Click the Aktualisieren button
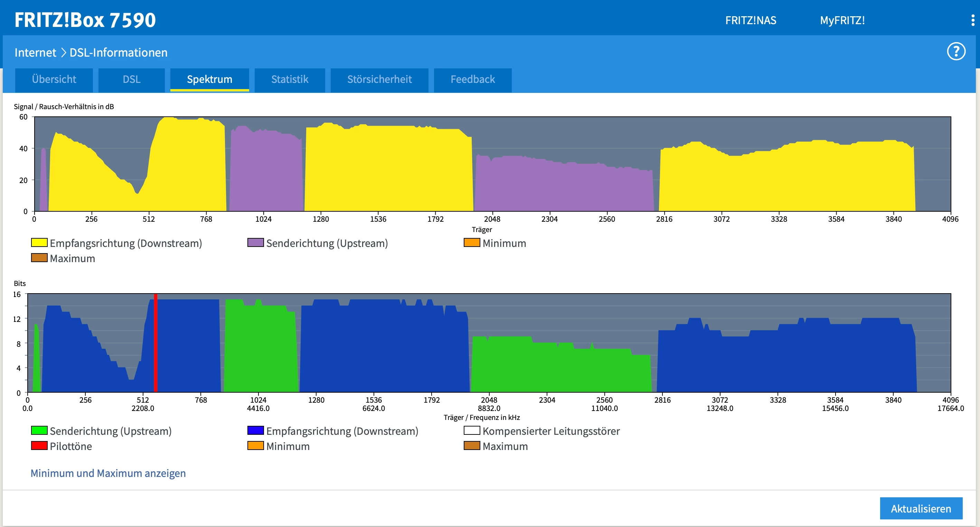This screenshot has height=527, width=980. [921, 508]
